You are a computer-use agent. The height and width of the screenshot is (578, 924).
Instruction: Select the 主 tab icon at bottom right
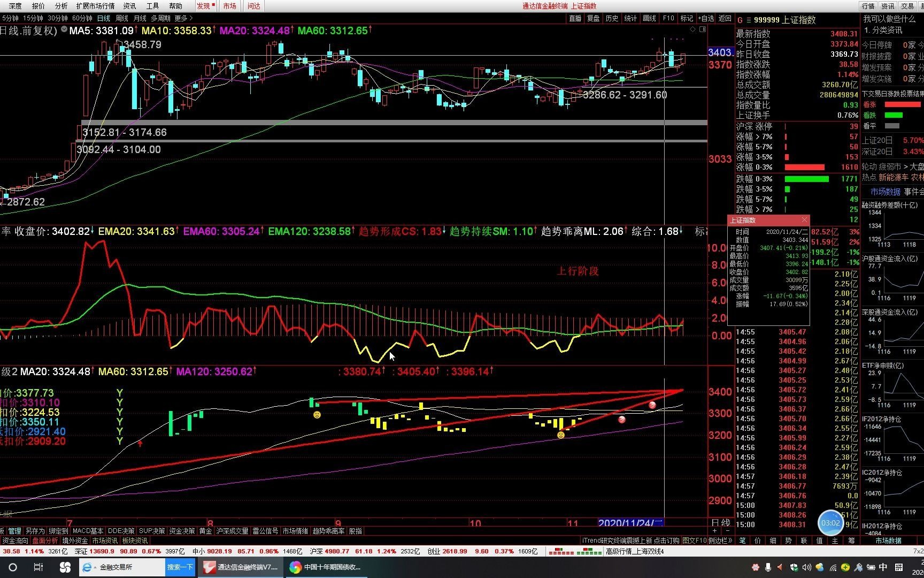835,541
